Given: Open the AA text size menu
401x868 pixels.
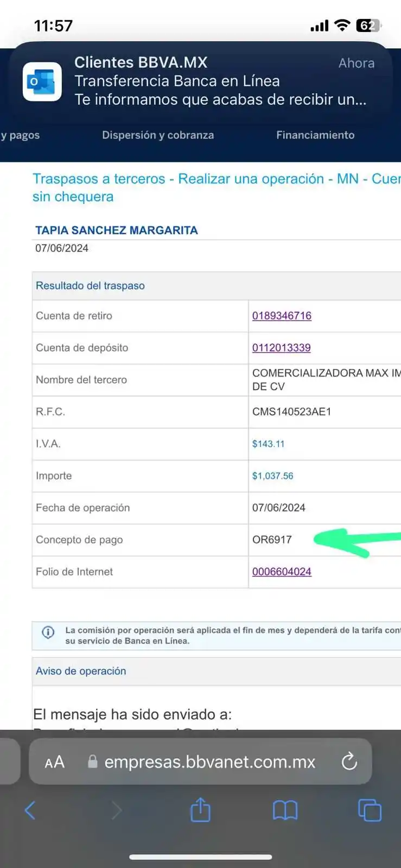Looking at the screenshot, I should 54,762.
